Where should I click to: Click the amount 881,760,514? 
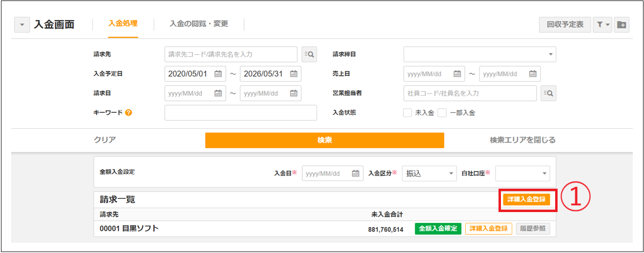(x=386, y=230)
